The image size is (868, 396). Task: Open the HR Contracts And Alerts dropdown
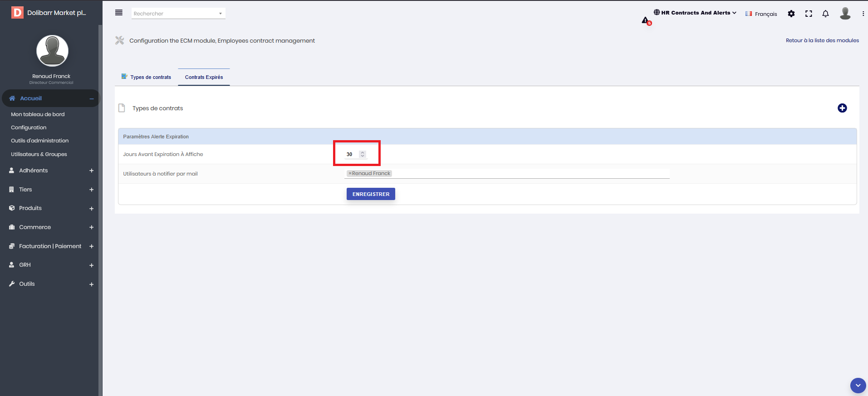[695, 13]
